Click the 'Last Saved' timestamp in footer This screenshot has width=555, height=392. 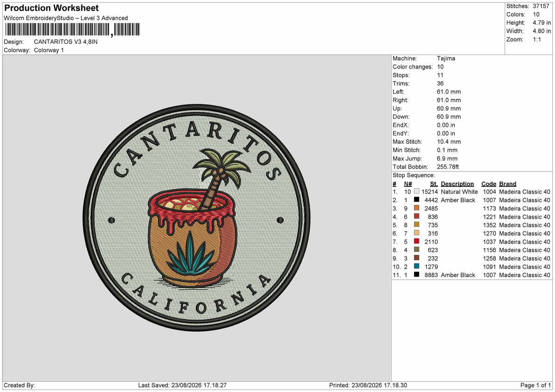tap(182, 385)
